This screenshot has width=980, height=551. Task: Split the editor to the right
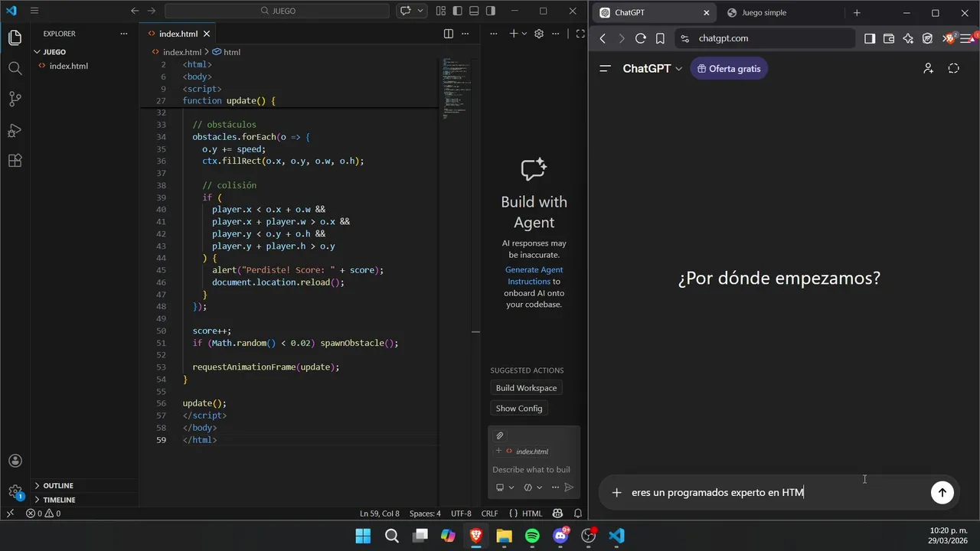click(449, 34)
